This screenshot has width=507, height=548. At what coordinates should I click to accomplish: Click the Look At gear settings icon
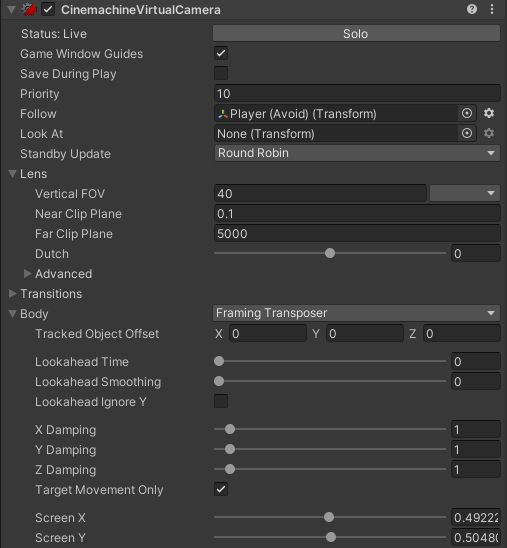(x=489, y=133)
